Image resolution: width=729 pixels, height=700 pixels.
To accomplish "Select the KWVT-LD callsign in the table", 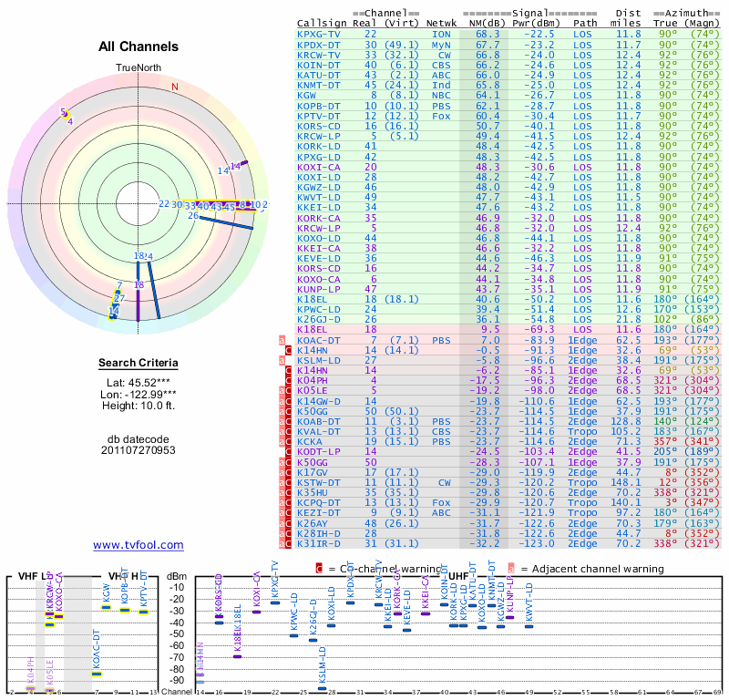I will pos(319,197).
